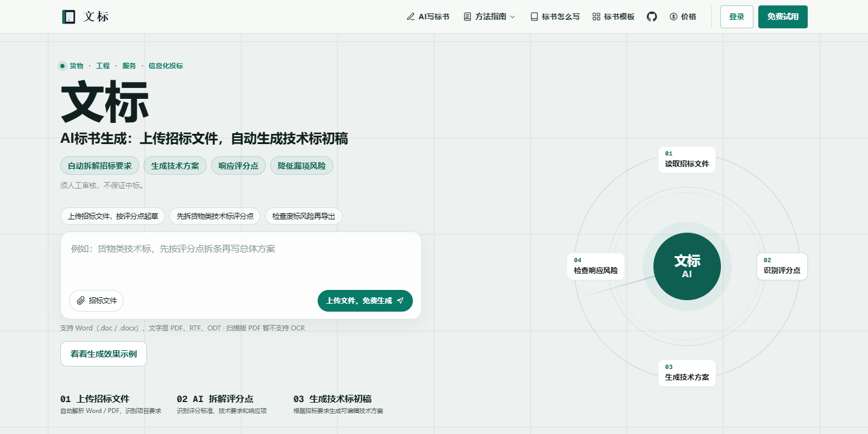Click the 自动拆解招标要求 tag
Viewport: 868px width, 434px height.
[x=99, y=166]
